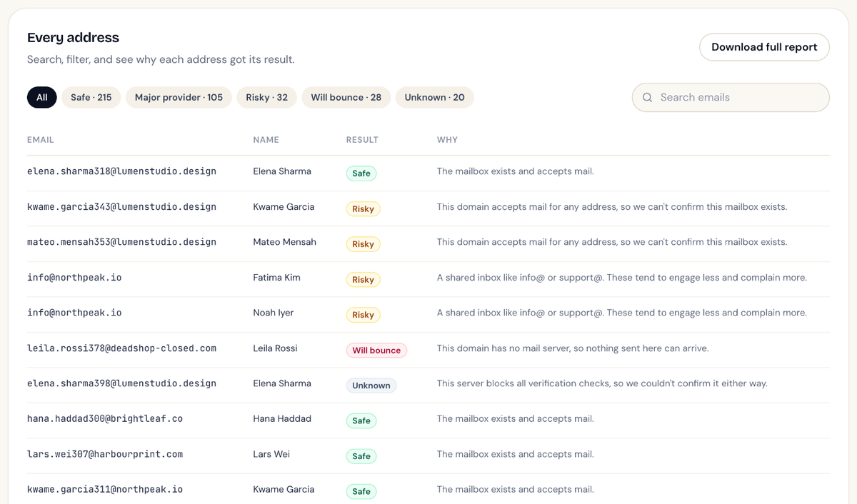Image resolution: width=857 pixels, height=504 pixels.
Task: Click shared inbox explanation in Noah Iyer row
Action: point(622,313)
